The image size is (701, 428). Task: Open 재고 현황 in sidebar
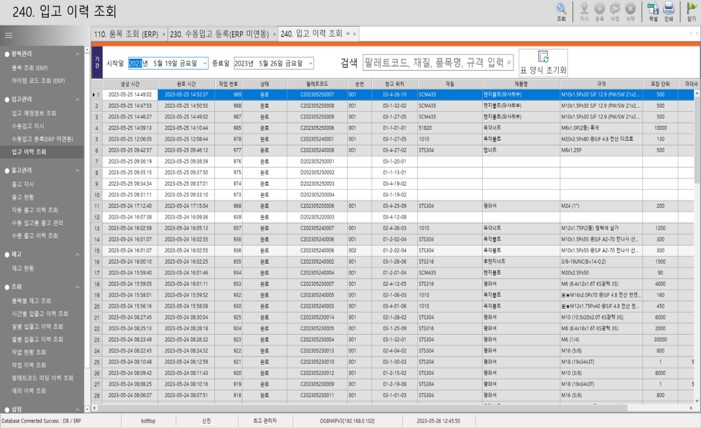pyautogui.click(x=23, y=268)
